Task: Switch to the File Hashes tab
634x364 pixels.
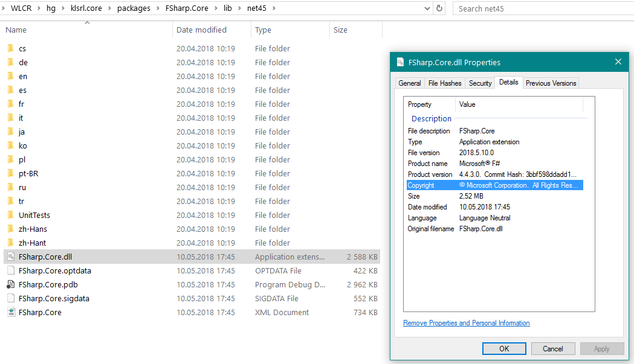Action: tap(445, 83)
